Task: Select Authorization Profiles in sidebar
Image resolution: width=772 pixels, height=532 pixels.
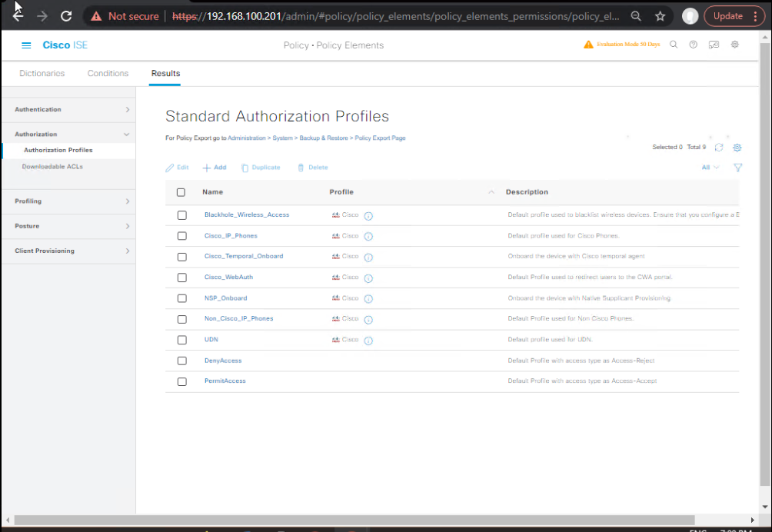Action: coord(58,150)
